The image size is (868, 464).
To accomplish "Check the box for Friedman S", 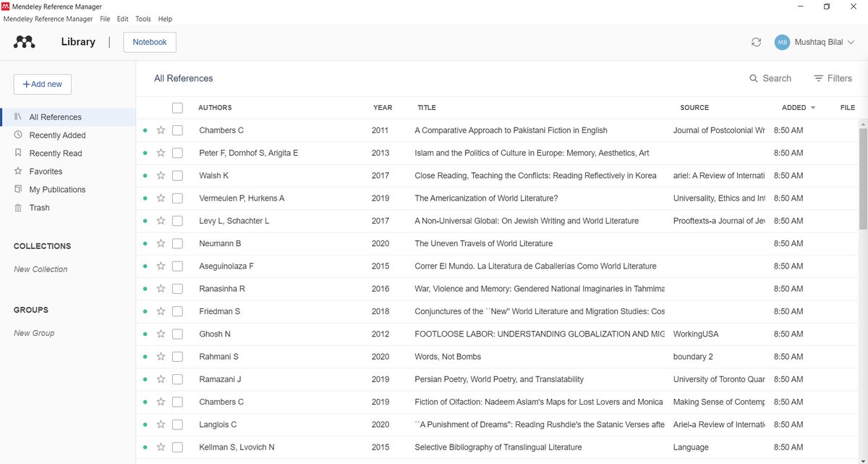I will pyautogui.click(x=177, y=311).
